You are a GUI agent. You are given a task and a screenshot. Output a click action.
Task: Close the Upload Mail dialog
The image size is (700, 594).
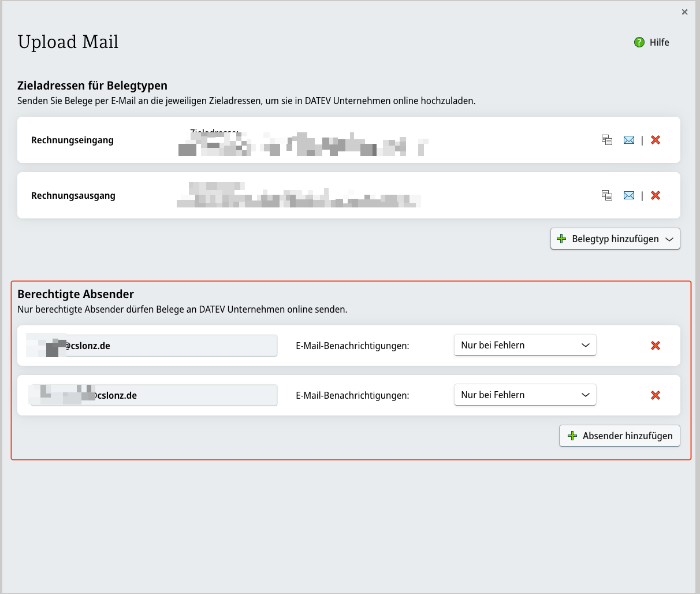(684, 12)
